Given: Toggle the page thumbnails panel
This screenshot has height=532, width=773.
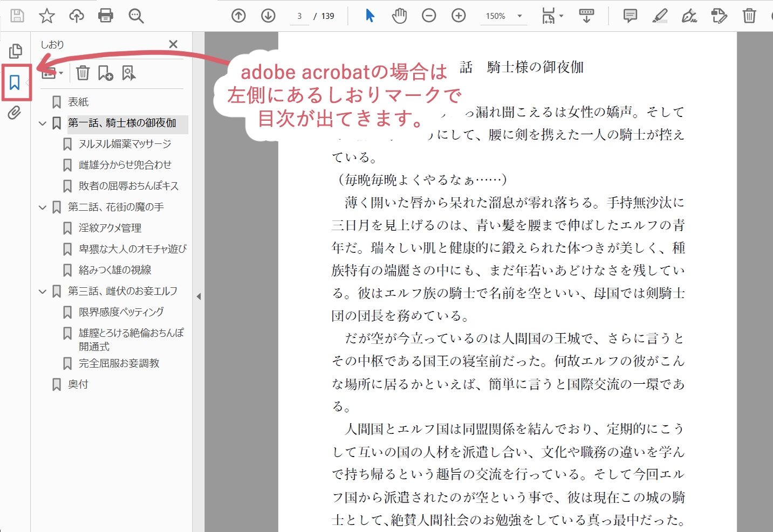Looking at the screenshot, I should (15, 51).
